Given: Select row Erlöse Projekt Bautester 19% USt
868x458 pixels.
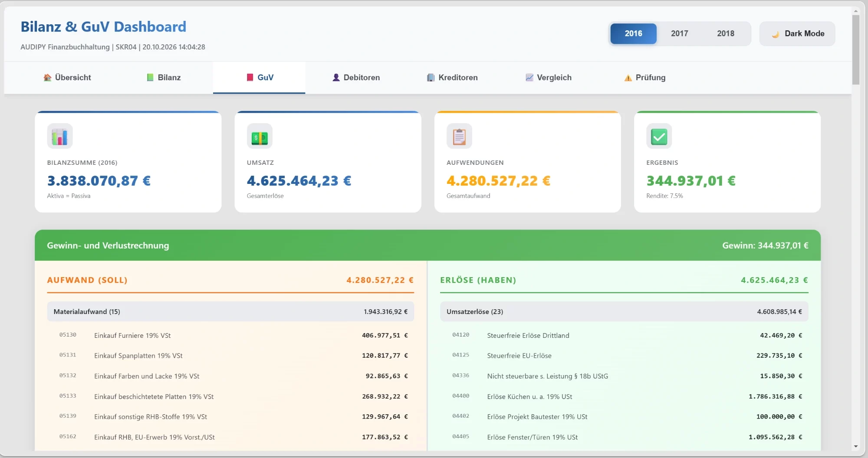Looking at the screenshot, I should [624, 417].
